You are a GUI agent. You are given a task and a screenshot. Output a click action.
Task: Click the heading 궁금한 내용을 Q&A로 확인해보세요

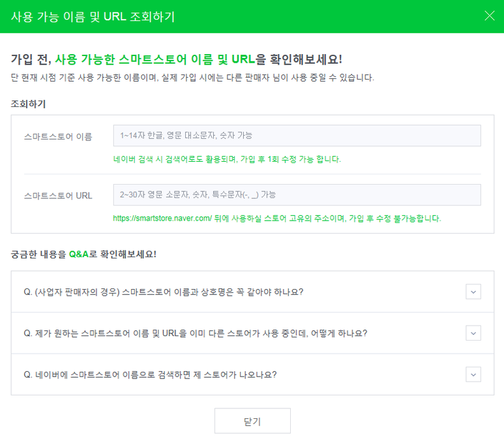pyautogui.click(x=83, y=254)
